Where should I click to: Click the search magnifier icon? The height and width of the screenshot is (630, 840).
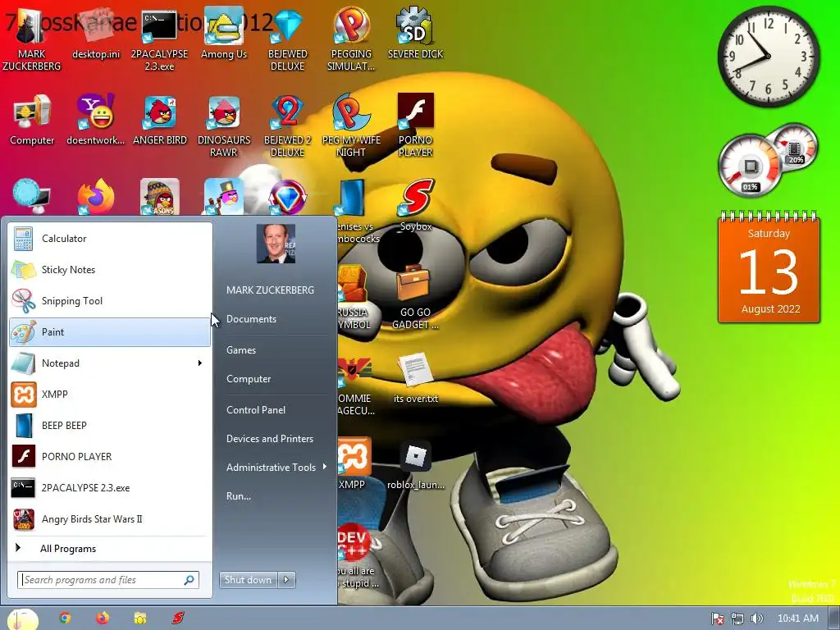coord(189,580)
